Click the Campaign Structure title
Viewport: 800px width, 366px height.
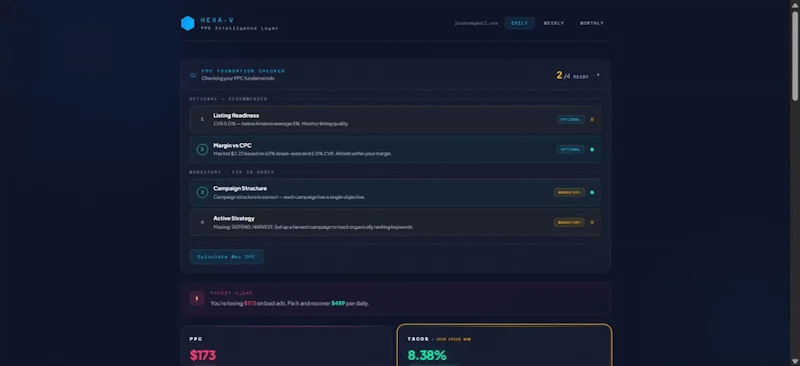click(240, 188)
